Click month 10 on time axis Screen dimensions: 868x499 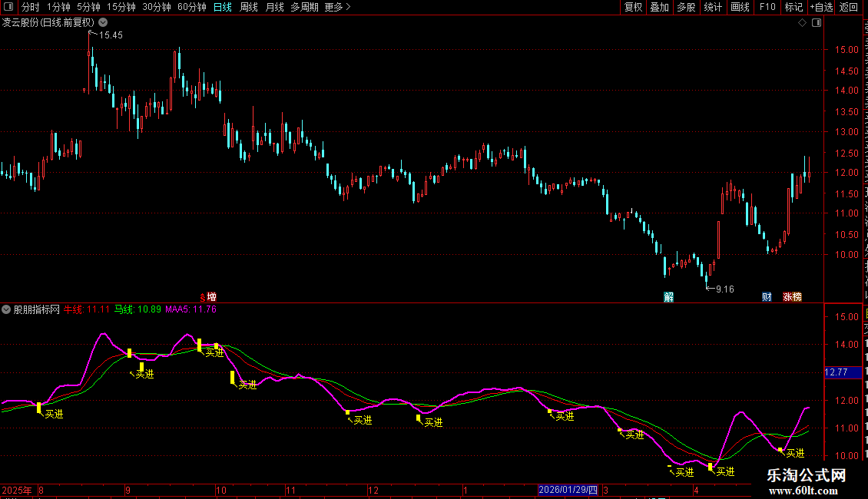[x=221, y=490]
